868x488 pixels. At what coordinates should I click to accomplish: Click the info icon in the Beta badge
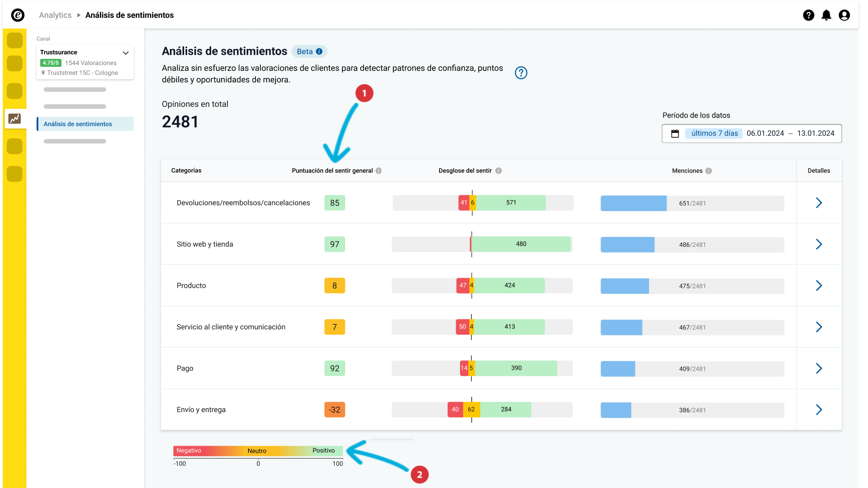[x=319, y=52]
